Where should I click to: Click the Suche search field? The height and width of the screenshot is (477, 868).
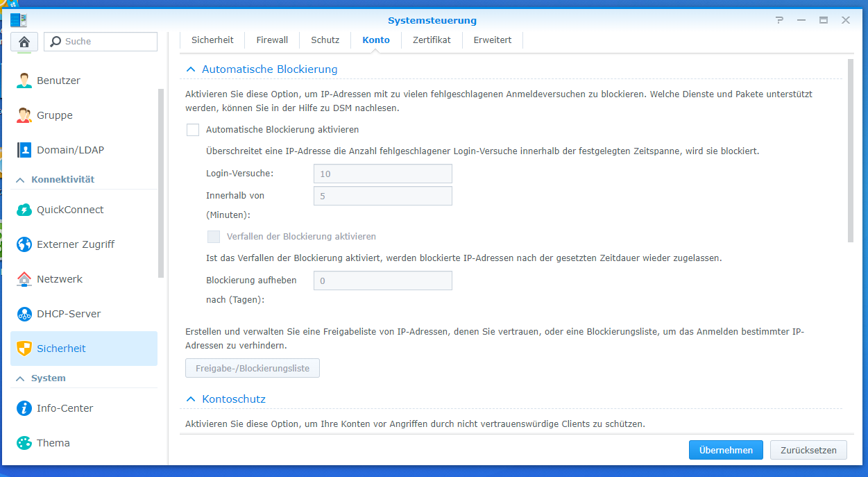pos(101,42)
